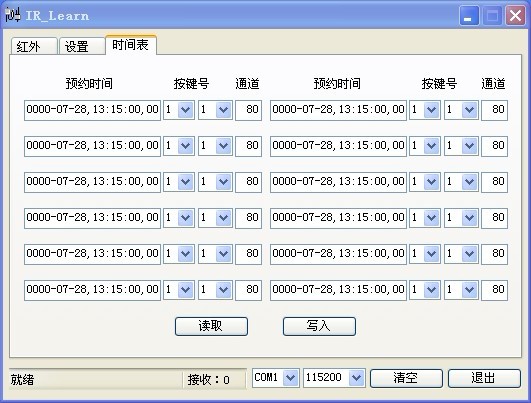This screenshot has height=403, width=531.
Task: Click the 读取 button
Action: click(211, 326)
